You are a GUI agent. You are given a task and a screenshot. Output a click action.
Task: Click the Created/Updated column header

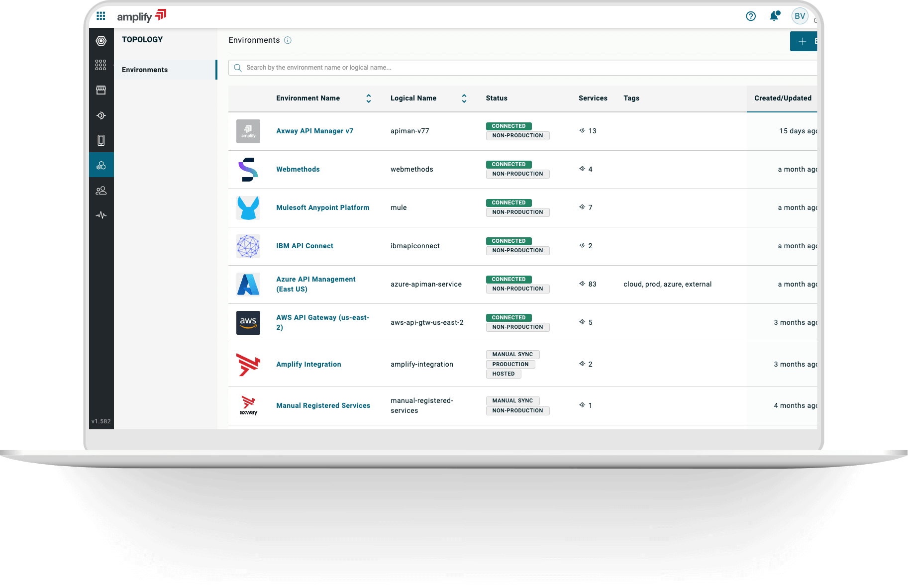pos(782,98)
